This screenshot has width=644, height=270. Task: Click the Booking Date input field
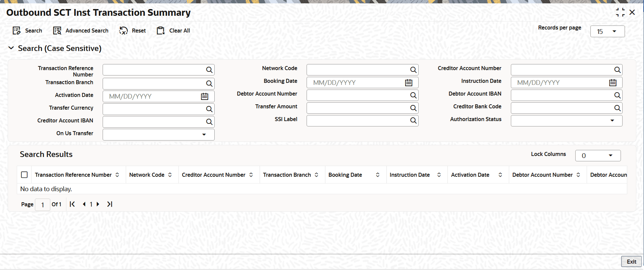(x=363, y=83)
